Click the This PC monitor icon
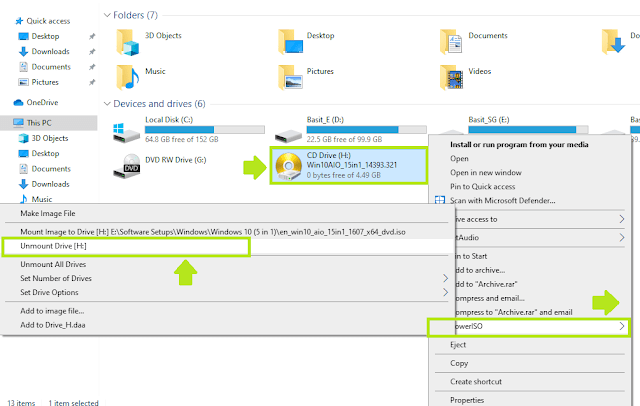The width and height of the screenshot is (640, 406). tap(18, 122)
